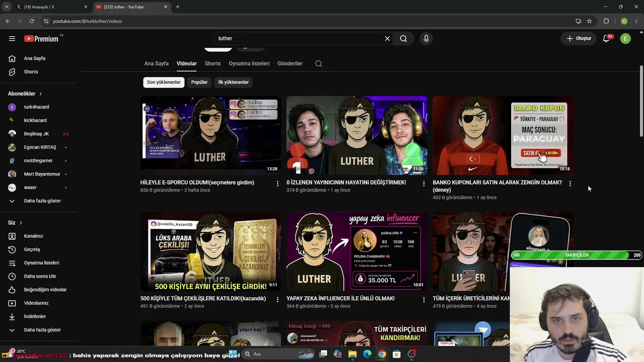Expand the Abonelikler section chevron
This screenshot has width=644, height=362.
[41, 94]
